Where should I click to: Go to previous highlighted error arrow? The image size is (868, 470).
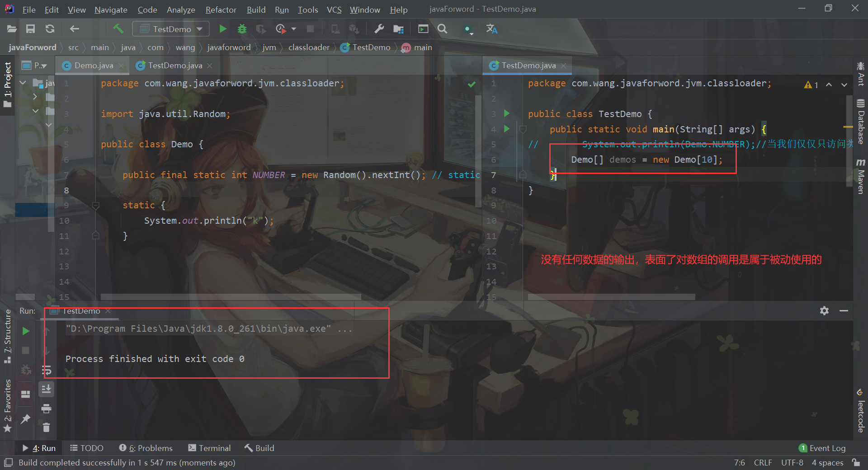pos(829,85)
